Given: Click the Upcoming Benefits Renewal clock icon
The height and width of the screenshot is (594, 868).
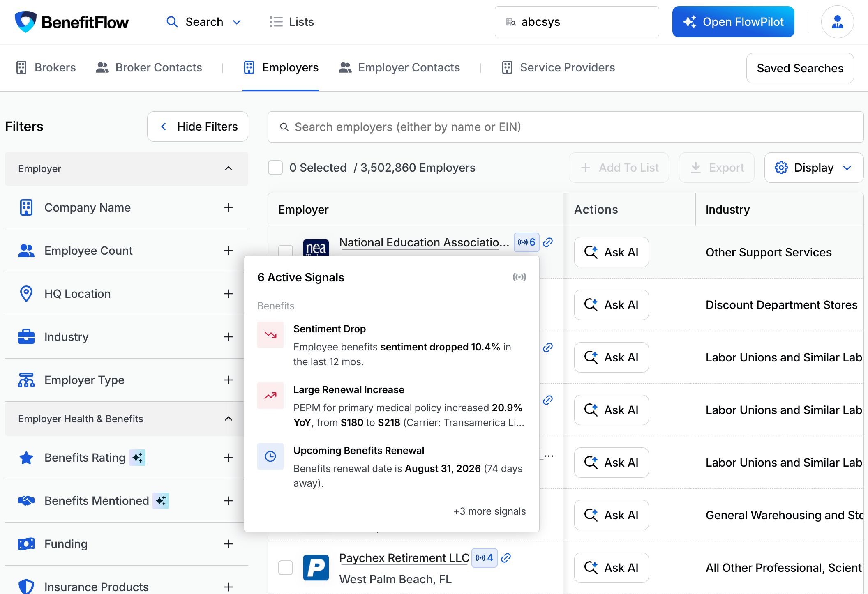Looking at the screenshot, I should click(270, 456).
